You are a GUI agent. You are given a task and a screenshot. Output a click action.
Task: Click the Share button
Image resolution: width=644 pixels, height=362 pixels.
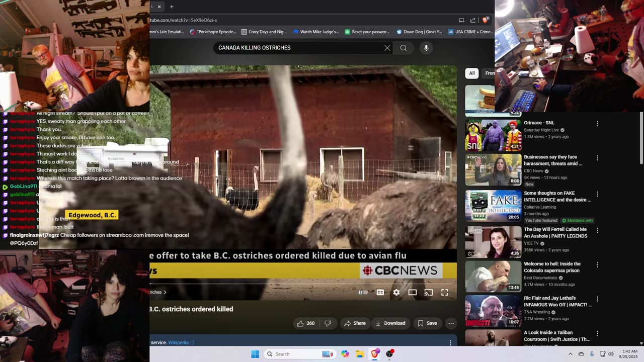coord(355,323)
